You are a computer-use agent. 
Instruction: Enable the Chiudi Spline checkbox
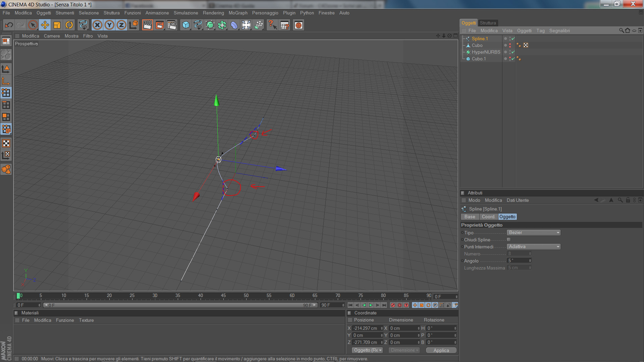coord(508,240)
